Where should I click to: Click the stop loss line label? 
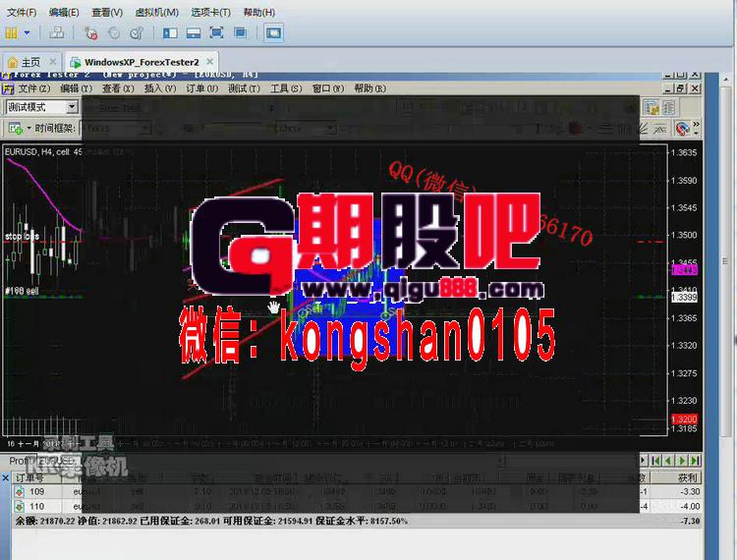pyautogui.click(x=22, y=236)
